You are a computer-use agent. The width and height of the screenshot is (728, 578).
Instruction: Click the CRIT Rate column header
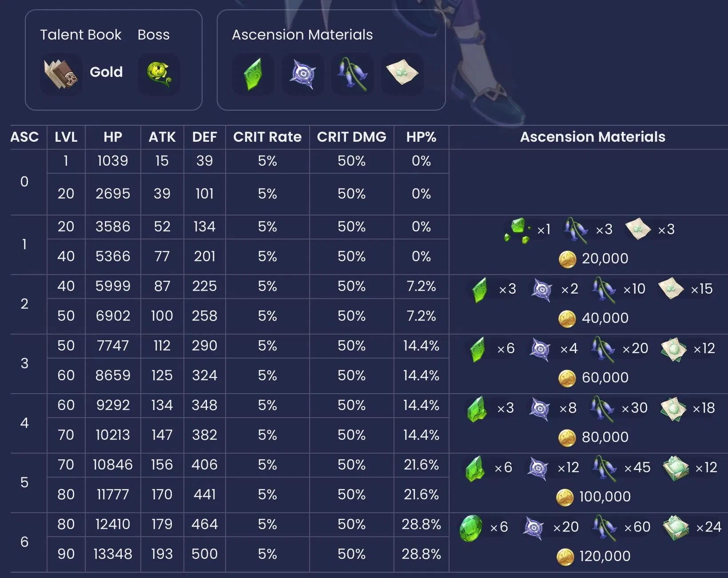(x=267, y=137)
